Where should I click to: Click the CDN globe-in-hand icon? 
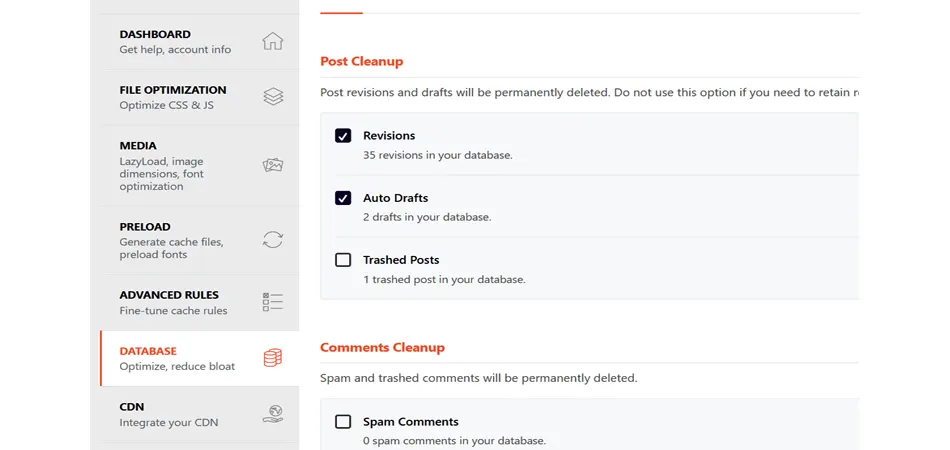pyautogui.click(x=273, y=413)
